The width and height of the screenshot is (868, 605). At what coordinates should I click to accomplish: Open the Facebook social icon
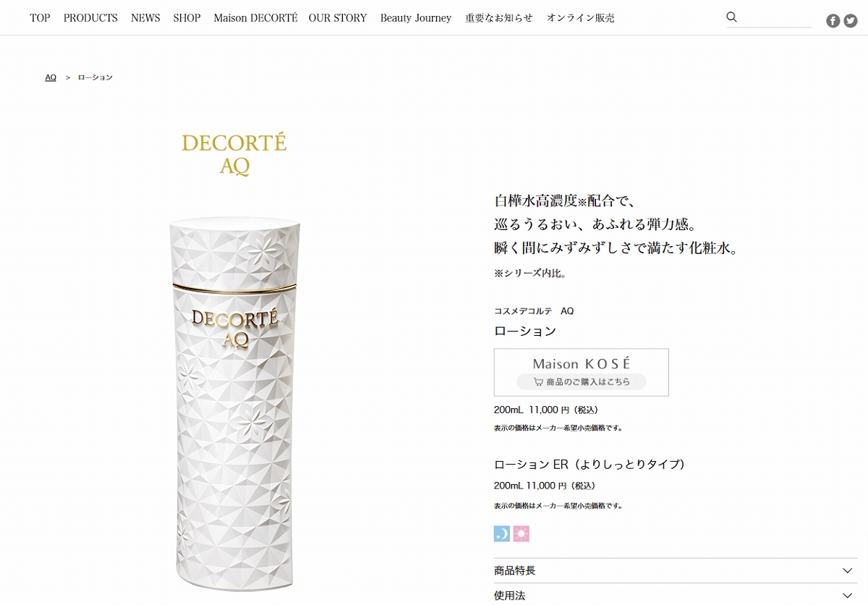[833, 21]
